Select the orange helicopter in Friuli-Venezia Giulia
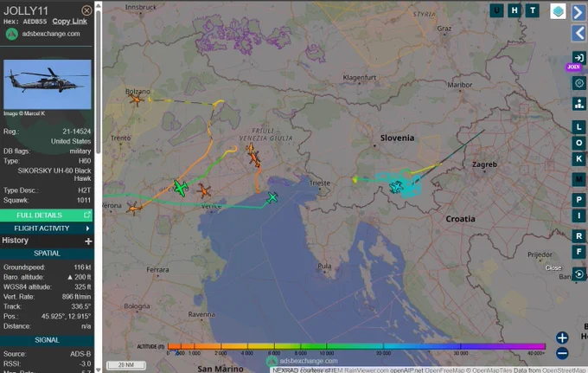588x373 pixels. click(x=255, y=158)
